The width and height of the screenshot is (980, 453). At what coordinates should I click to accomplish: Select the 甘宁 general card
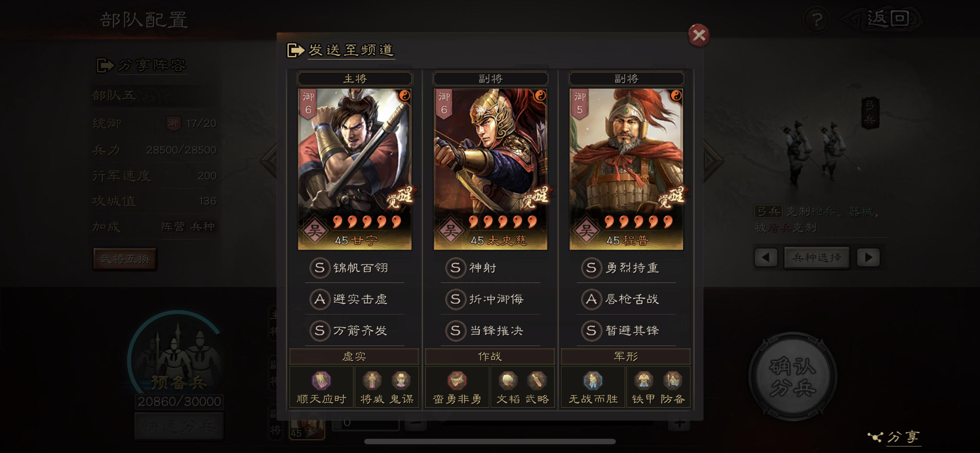click(355, 169)
